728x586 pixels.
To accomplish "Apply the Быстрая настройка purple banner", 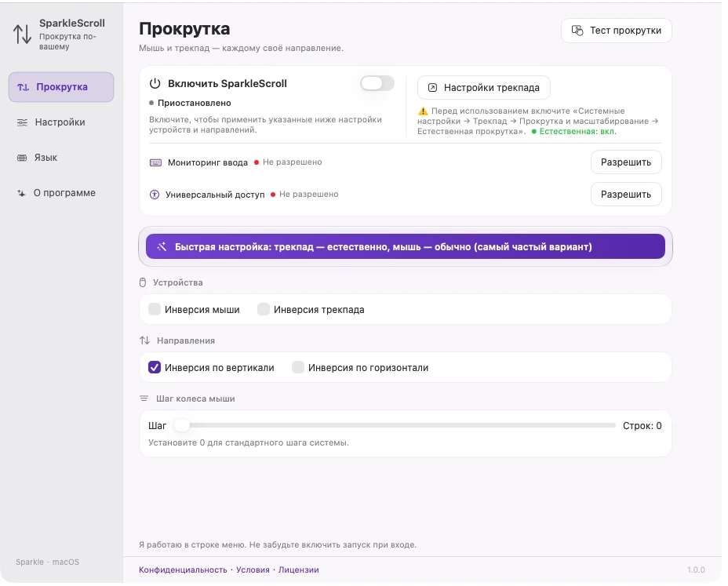I will coord(406,246).
